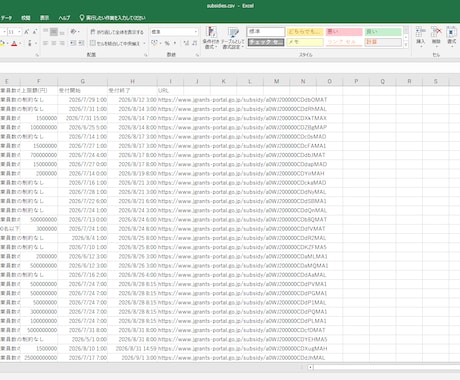Image resolution: width=460 pixels, height=380 pixels.
Task: Expand the phonetic guide options arrow
Action: 36,43
